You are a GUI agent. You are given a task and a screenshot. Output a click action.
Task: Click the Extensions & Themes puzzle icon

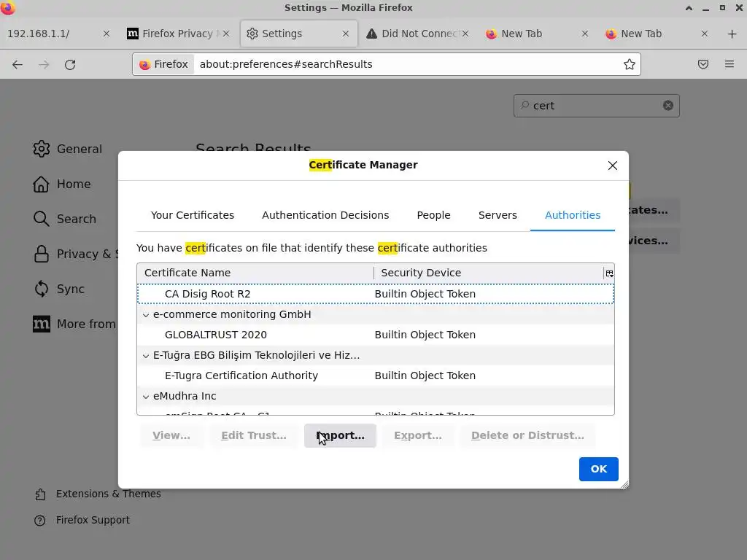pyautogui.click(x=41, y=494)
